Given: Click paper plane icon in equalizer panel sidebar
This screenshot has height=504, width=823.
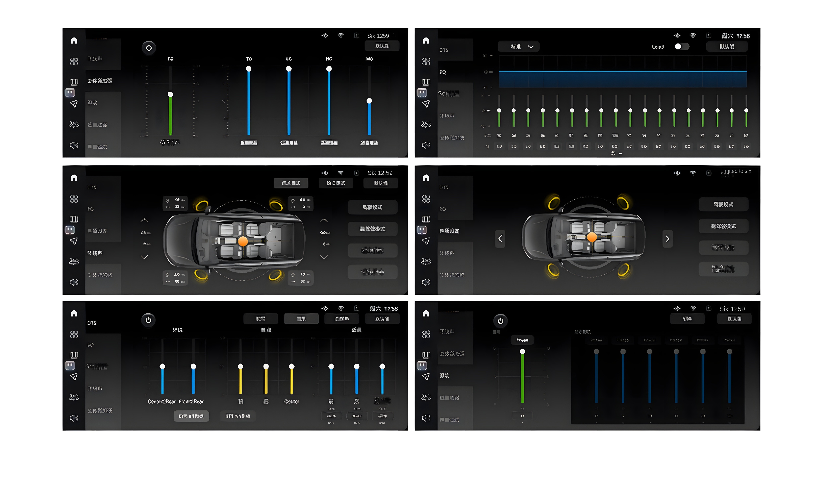Looking at the screenshot, I should click(x=426, y=104).
